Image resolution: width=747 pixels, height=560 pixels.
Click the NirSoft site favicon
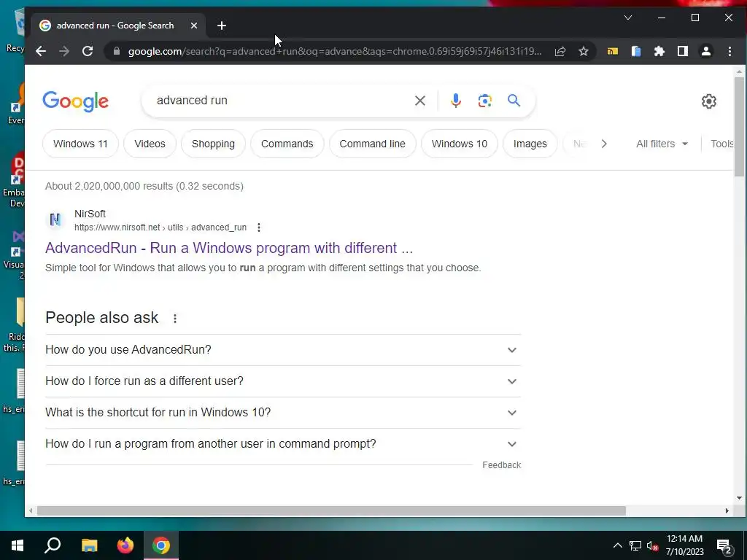pyautogui.click(x=55, y=219)
